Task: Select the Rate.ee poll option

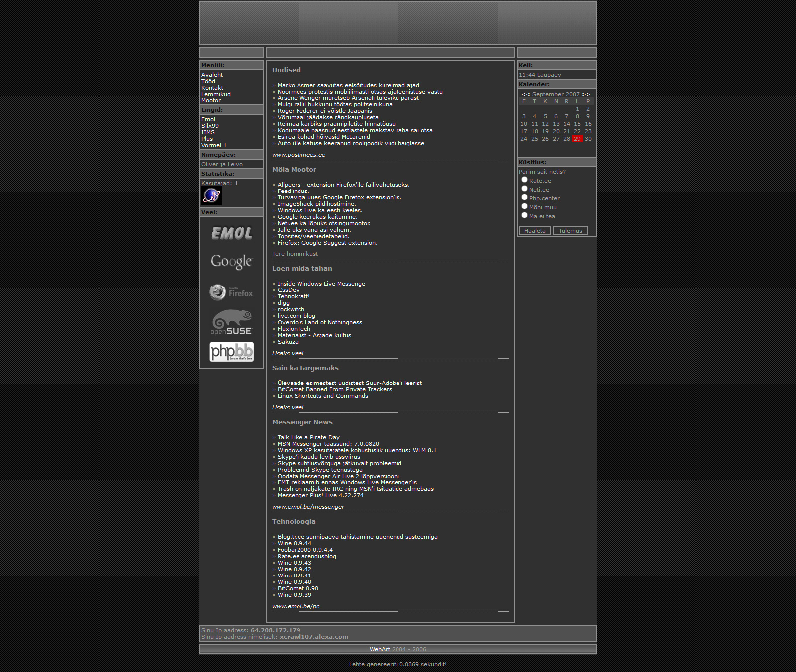Action: [x=524, y=180]
